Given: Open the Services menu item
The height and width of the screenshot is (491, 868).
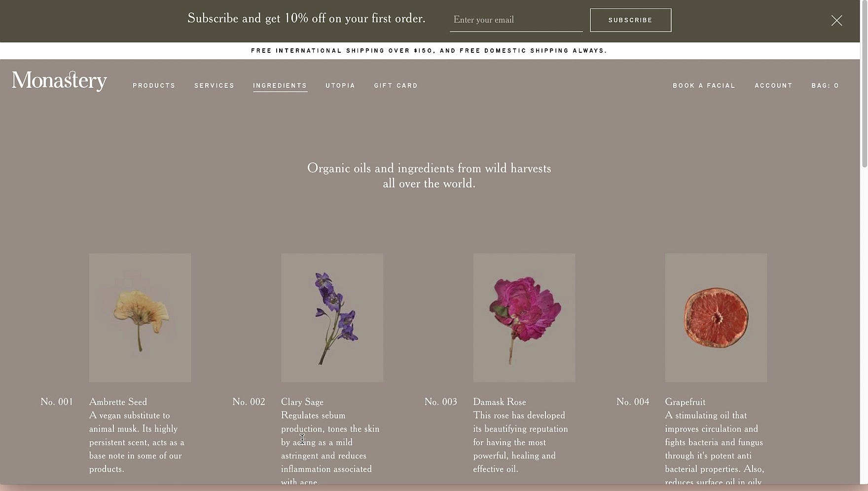Looking at the screenshot, I should click(x=214, y=86).
